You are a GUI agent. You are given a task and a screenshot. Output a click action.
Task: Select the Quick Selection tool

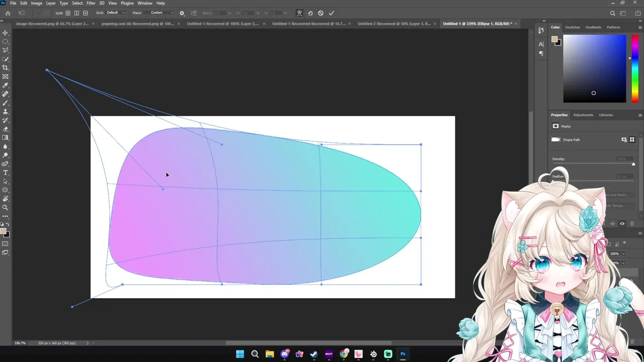6,59
